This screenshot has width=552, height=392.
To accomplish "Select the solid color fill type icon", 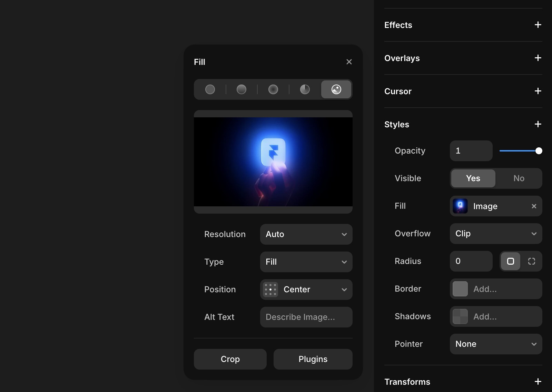I will point(210,89).
